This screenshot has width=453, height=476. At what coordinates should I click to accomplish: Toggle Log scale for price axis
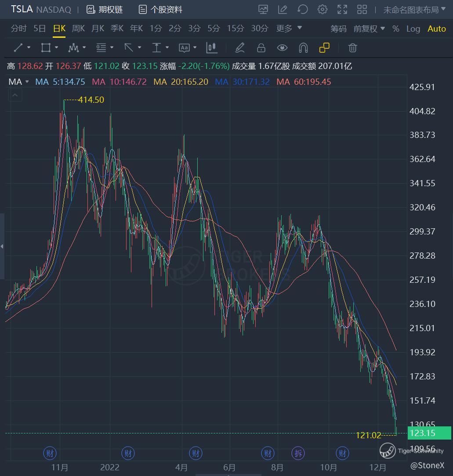pos(413,29)
